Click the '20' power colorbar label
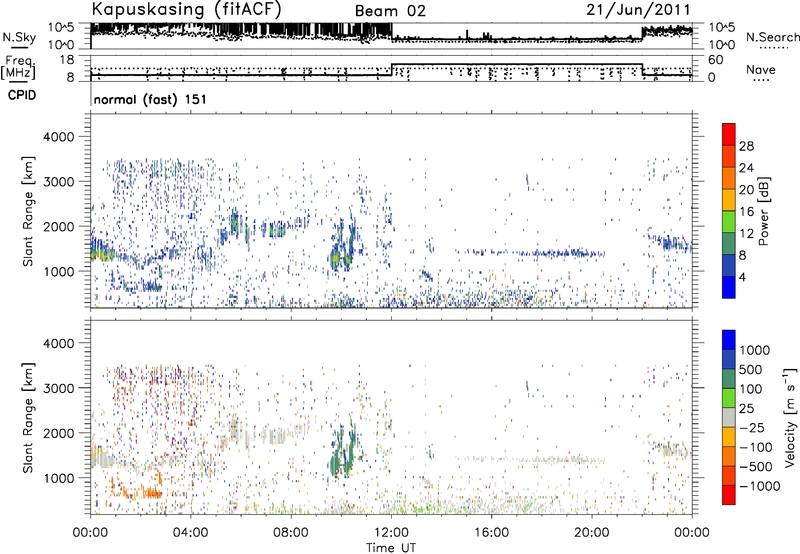 coord(746,190)
